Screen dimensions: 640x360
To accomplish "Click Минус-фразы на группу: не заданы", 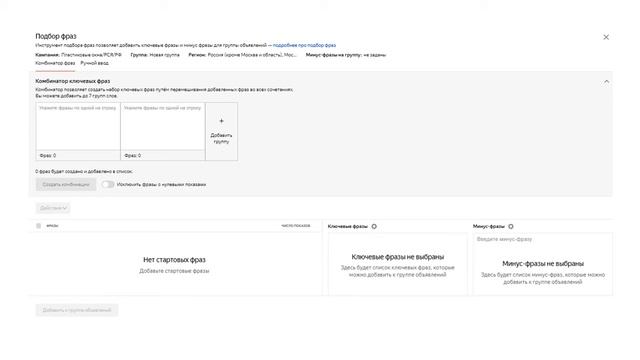I will [x=346, y=55].
